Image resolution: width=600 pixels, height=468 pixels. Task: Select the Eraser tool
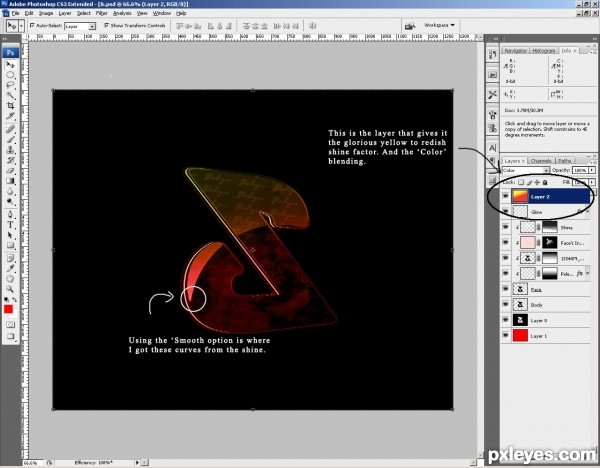[x=10, y=171]
